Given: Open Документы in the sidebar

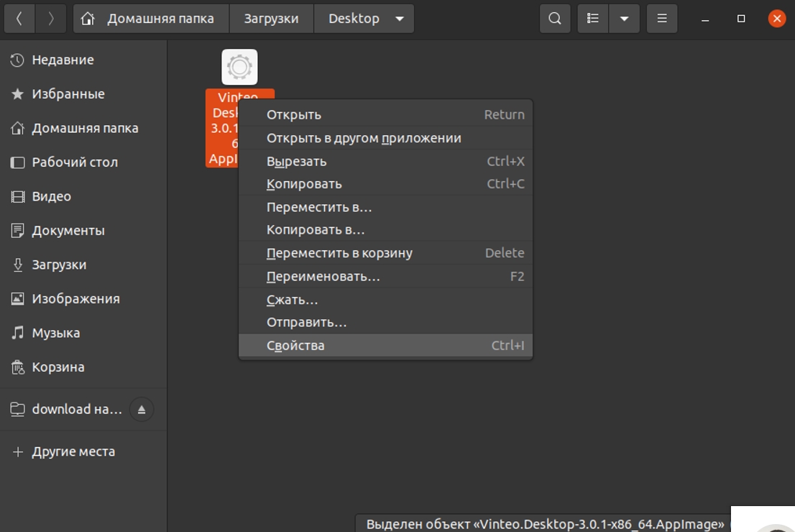Looking at the screenshot, I should pos(83,231).
